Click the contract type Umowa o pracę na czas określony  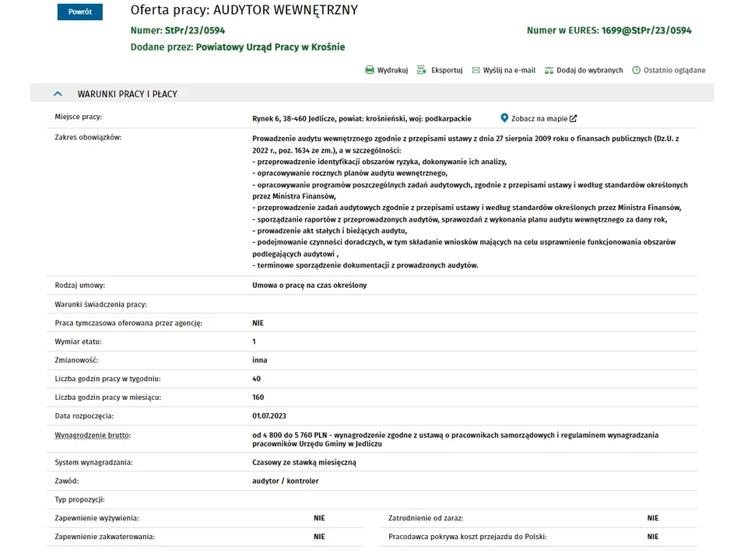[x=310, y=285]
